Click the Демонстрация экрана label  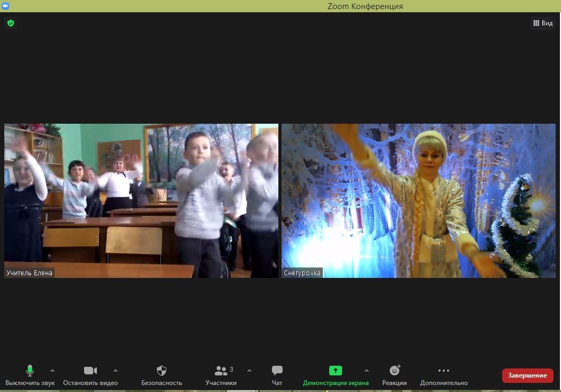336,383
